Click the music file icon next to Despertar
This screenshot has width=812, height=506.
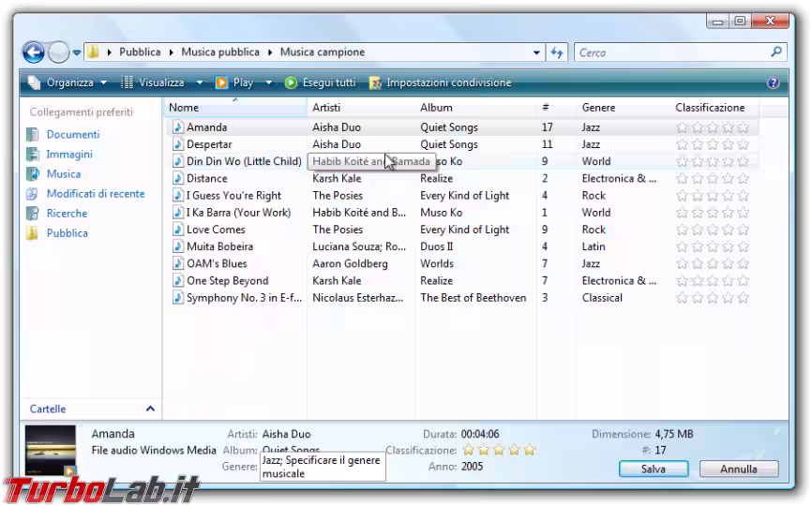(177, 144)
